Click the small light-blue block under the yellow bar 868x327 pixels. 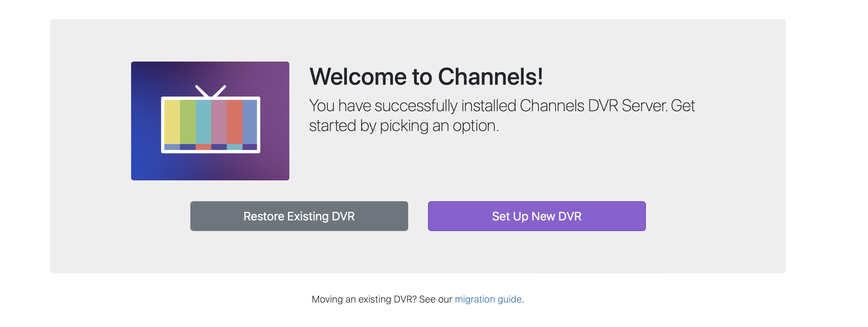(x=172, y=147)
